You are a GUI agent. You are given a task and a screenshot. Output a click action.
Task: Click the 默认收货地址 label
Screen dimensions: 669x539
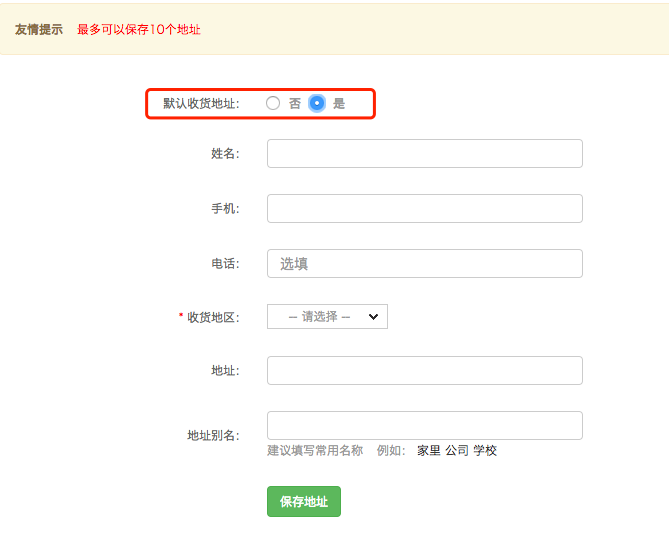pos(201,103)
